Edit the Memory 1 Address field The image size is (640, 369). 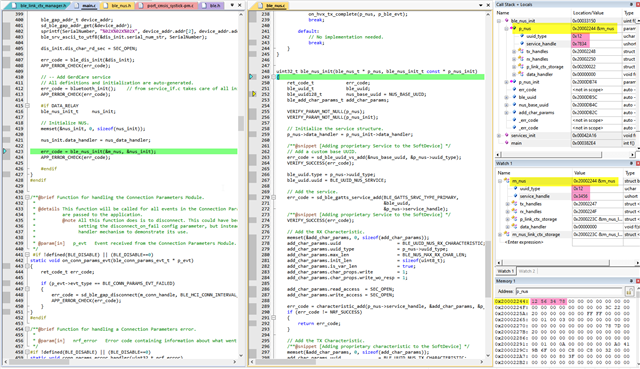(569, 291)
